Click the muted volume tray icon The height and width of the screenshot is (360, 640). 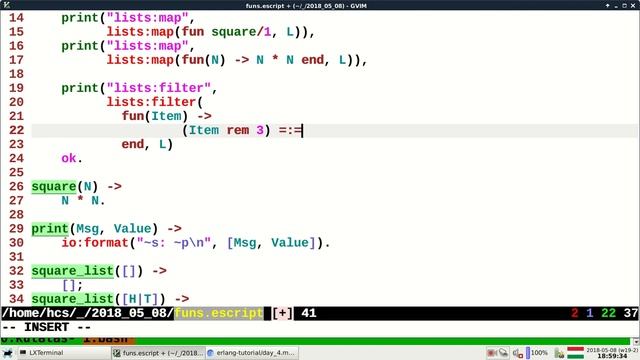[x=518, y=353]
